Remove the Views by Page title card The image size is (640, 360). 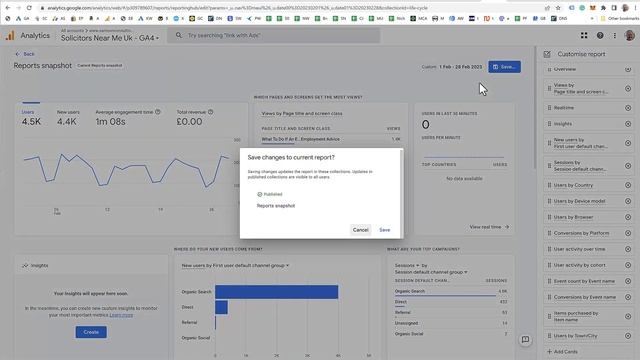pyautogui.click(x=628, y=89)
